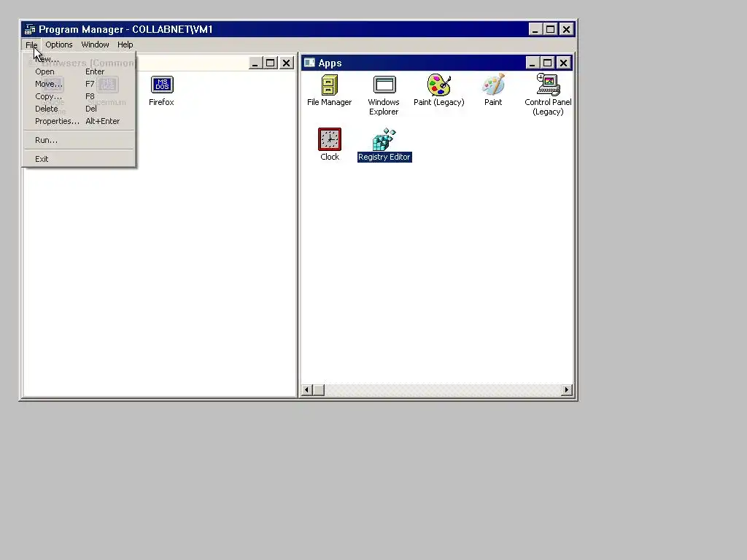Open the File Manager icon in Apps

click(x=329, y=85)
